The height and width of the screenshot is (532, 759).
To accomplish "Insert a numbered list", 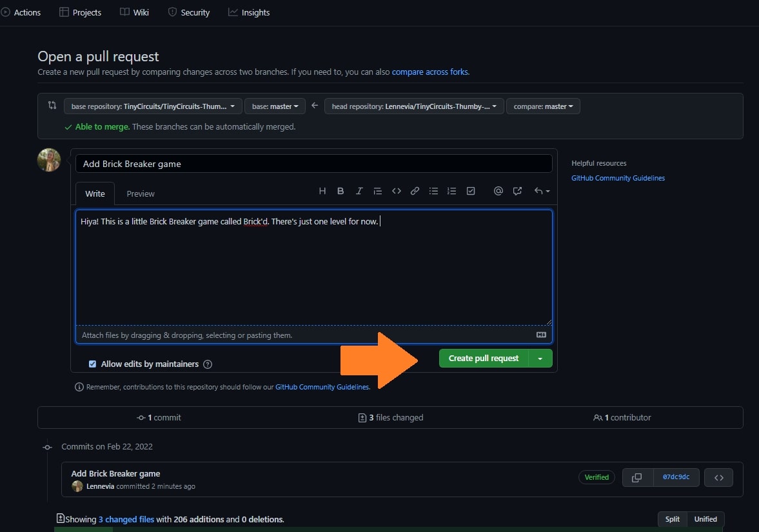I will 452,191.
